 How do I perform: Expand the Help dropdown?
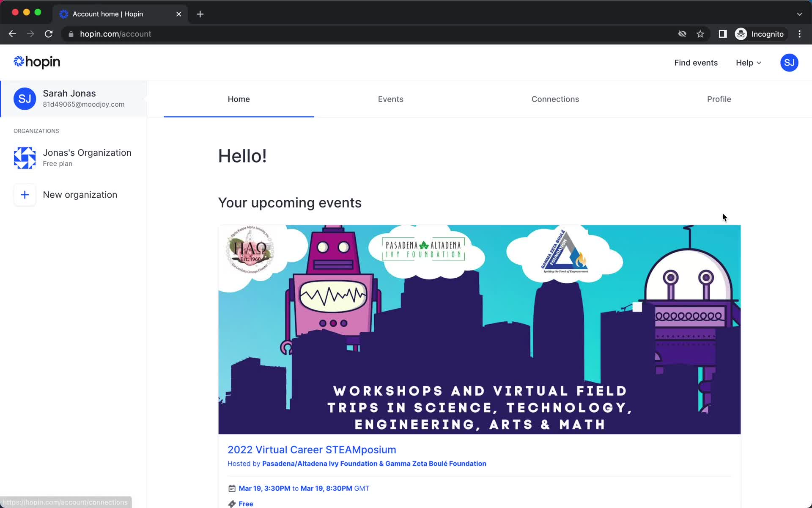[748, 63]
